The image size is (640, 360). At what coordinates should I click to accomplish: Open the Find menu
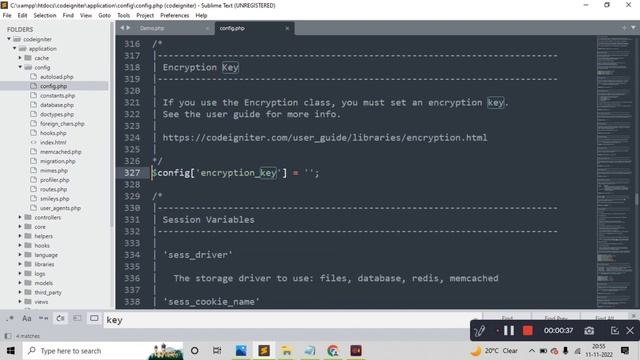pyautogui.click(x=68, y=15)
